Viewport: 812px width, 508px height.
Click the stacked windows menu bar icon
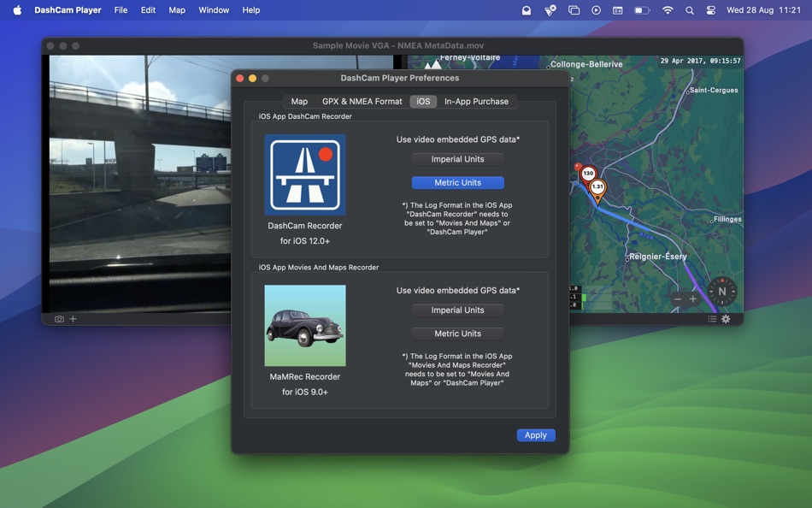coord(574,10)
